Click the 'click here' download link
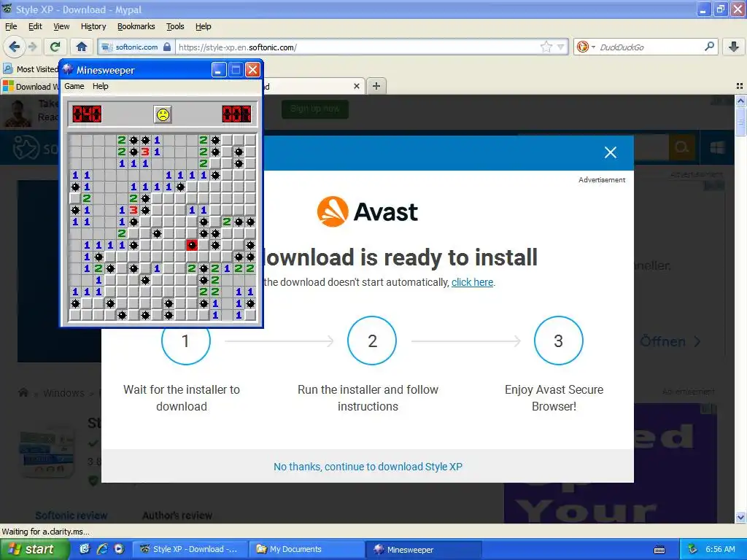The image size is (747, 560). pyautogui.click(x=472, y=282)
